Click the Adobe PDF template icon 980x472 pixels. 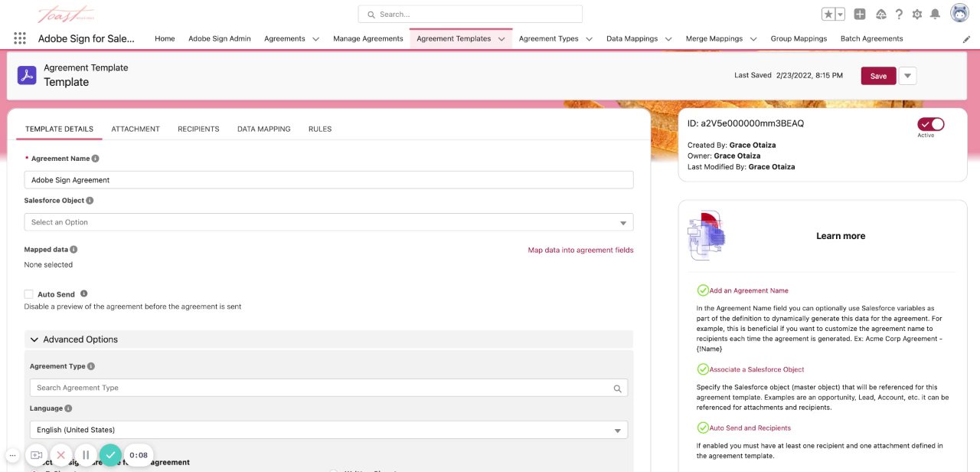coord(27,75)
